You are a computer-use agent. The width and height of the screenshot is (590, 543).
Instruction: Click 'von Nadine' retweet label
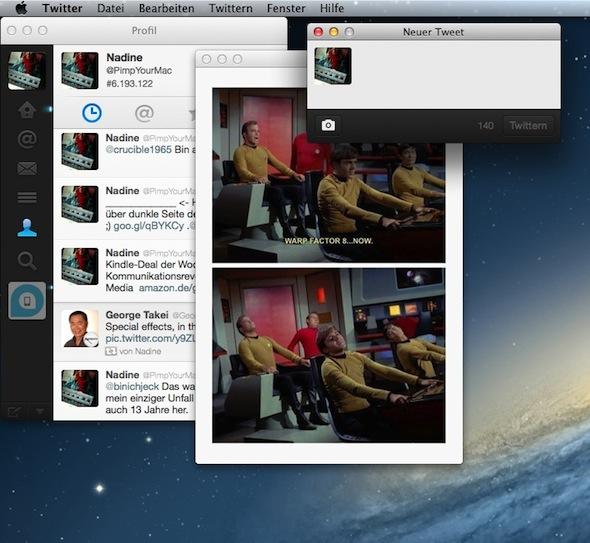click(x=140, y=351)
